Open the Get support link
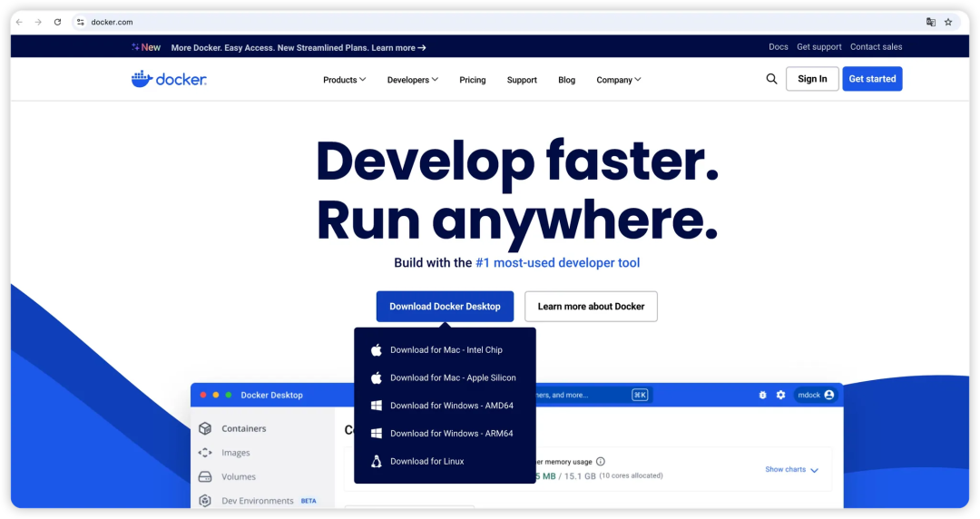980x519 pixels. pyautogui.click(x=818, y=47)
